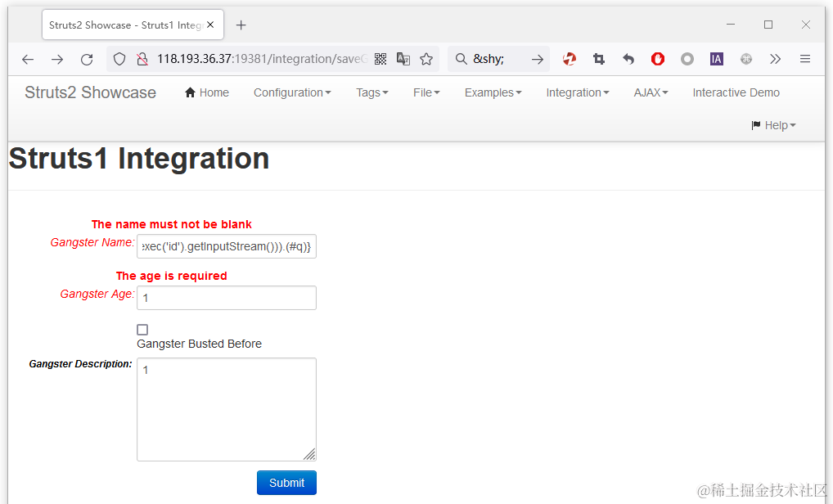Click 'The age is required' error
The width and height of the screenshot is (833, 504).
tap(172, 276)
